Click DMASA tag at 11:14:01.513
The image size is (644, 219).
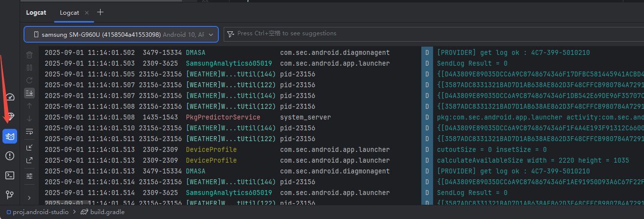(x=196, y=171)
